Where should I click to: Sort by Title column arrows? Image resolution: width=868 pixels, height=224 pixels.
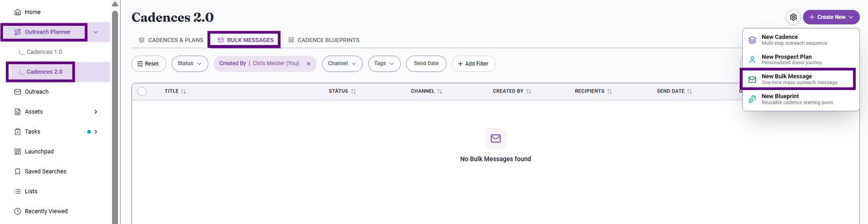click(x=184, y=92)
